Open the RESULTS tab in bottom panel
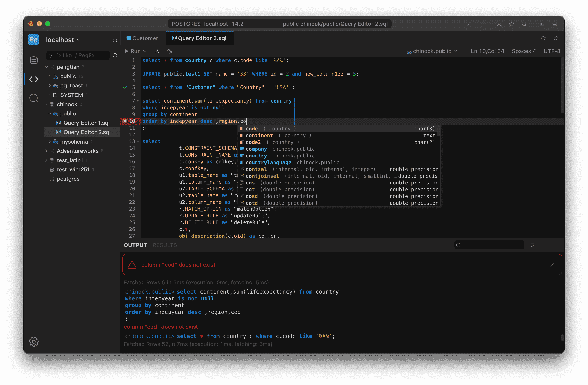Image resolution: width=588 pixels, height=385 pixels. [165, 245]
